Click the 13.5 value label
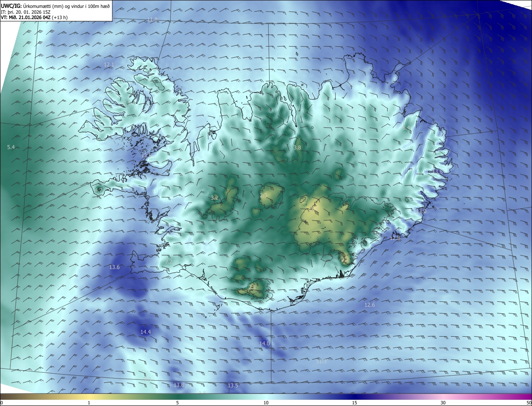This screenshot has height=406, width=532. click(233, 386)
